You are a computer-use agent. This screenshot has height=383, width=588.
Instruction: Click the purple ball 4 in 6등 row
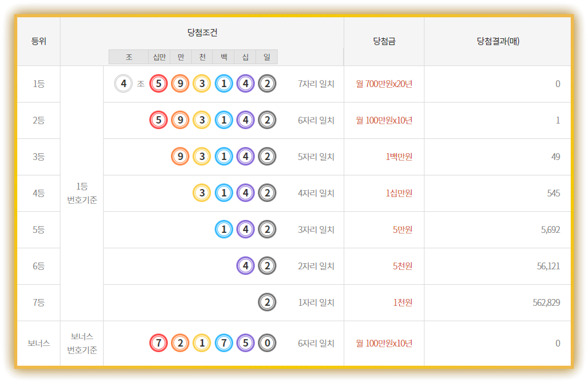[246, 266]
